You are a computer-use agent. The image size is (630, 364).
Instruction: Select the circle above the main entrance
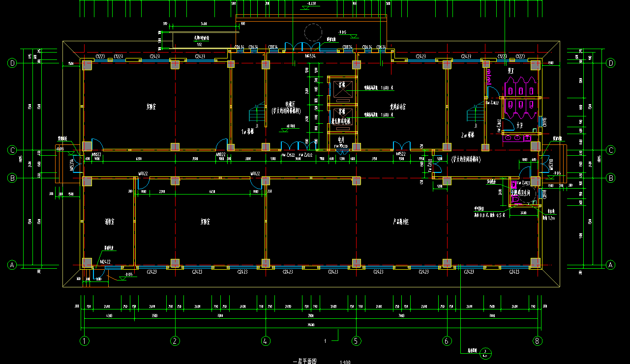coord(313,33)
